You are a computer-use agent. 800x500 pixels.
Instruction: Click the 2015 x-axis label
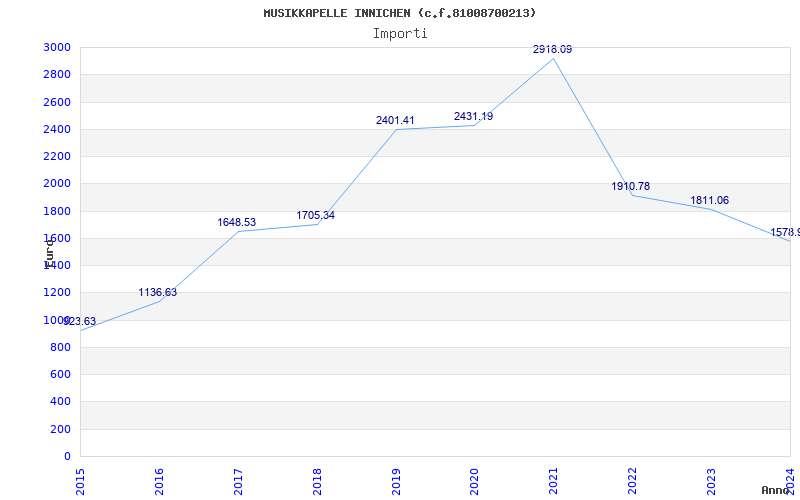[80, 481]
